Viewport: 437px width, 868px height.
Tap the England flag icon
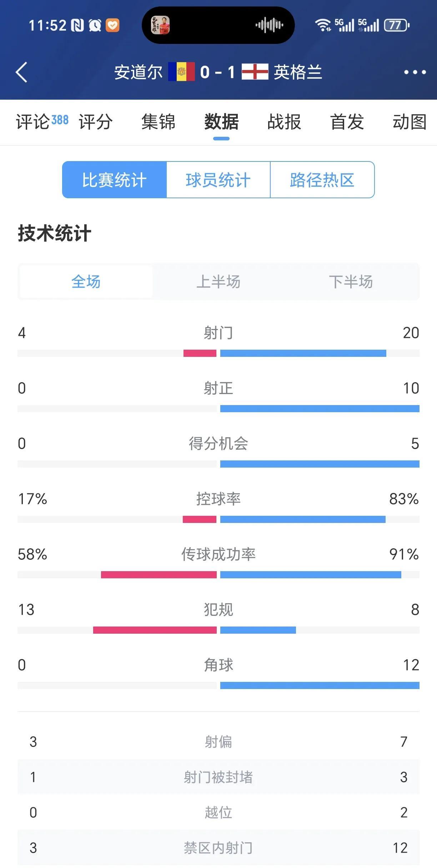tap(255, 72)
